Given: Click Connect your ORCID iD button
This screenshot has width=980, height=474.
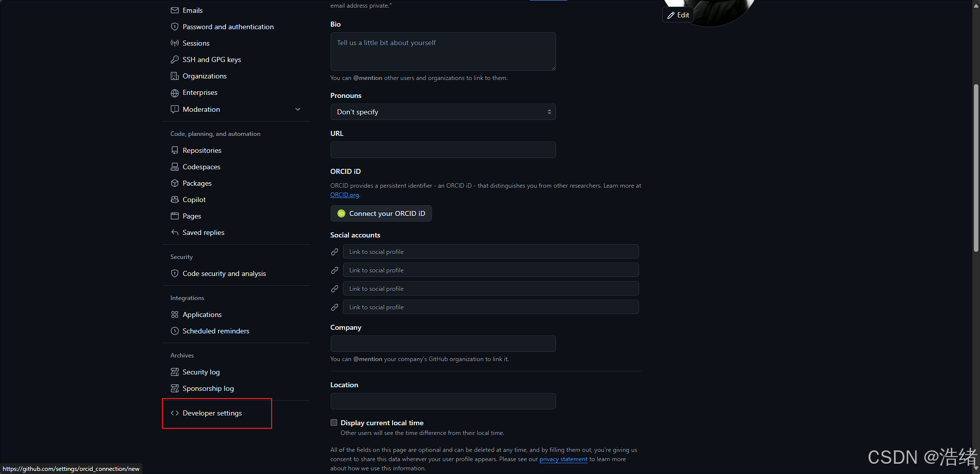Looking at the screenshot, I should (x=381, y=213).
